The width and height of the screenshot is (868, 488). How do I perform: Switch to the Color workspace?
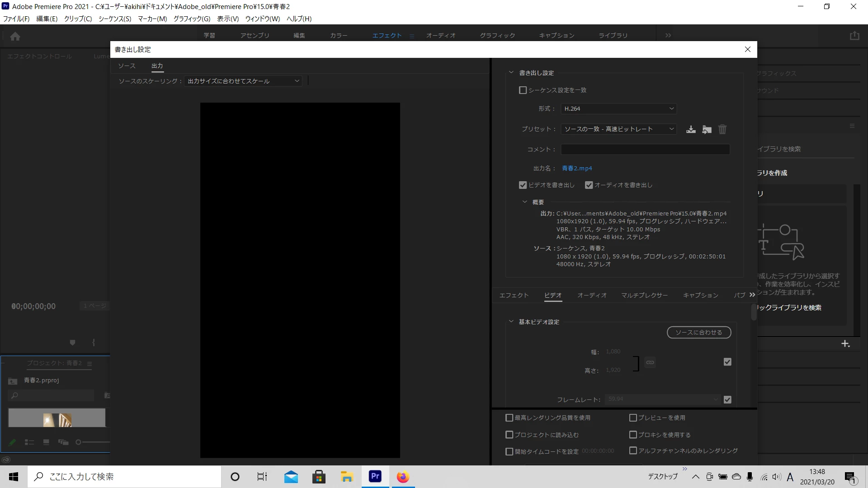pos(339,35)
